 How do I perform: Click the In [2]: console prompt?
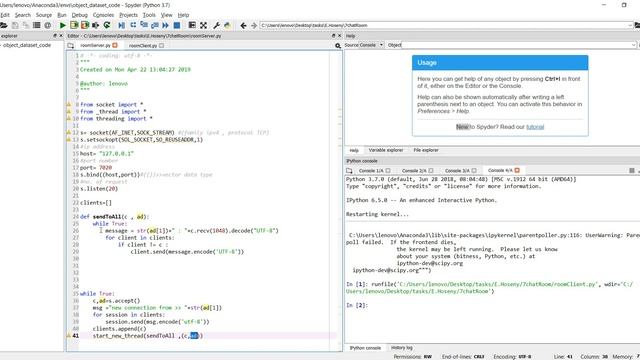pos(357,305)
